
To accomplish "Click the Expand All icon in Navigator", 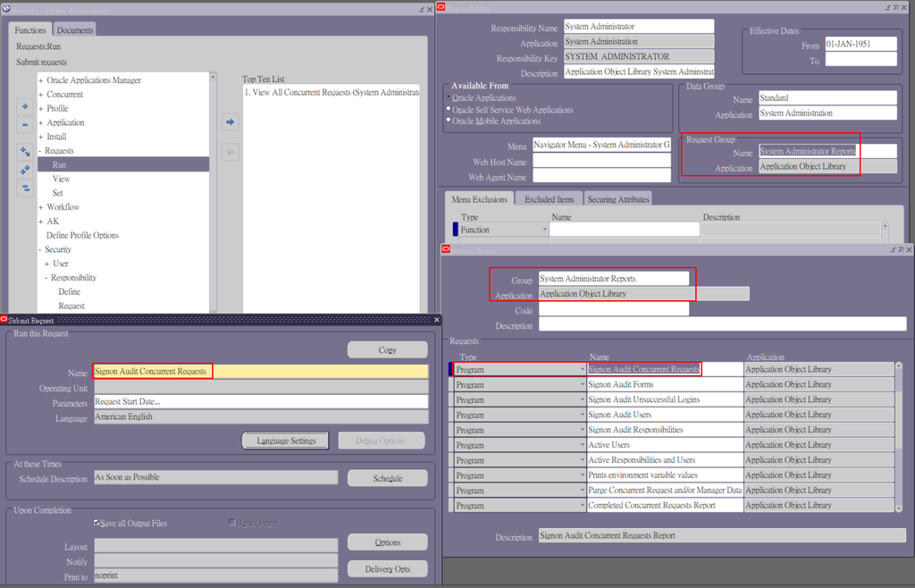I will 25,170.
